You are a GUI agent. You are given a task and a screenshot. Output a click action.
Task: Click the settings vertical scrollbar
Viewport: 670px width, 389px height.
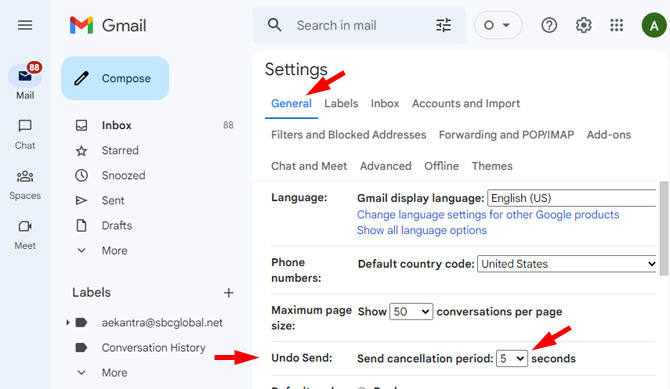coord(664,229)
